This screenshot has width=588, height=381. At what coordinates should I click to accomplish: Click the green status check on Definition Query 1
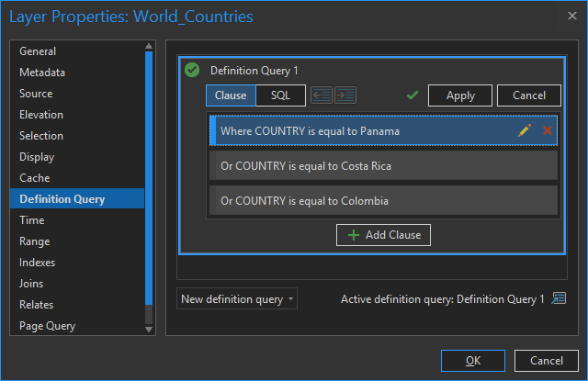click(x=192, y=70)
